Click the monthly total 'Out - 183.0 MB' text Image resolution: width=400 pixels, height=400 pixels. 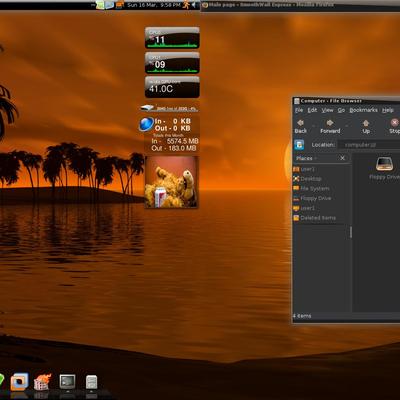(174, 148)
